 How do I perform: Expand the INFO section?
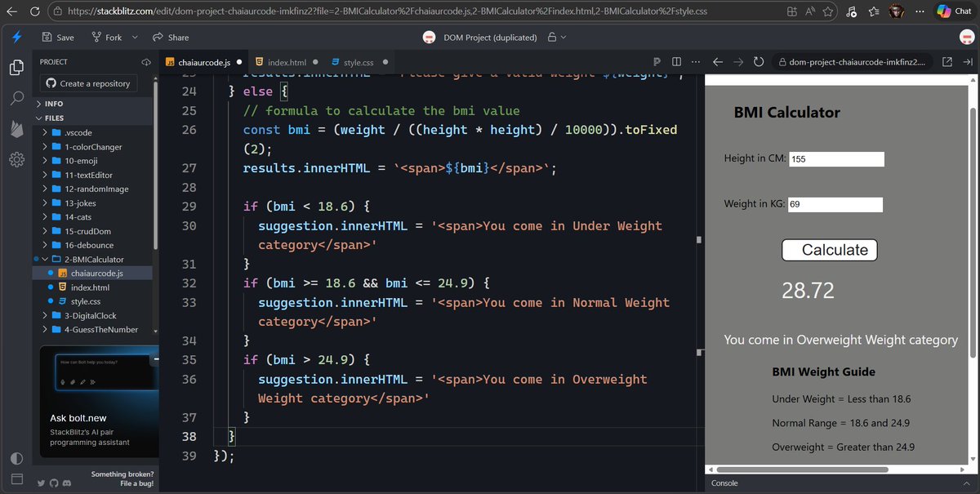[92, 104]
